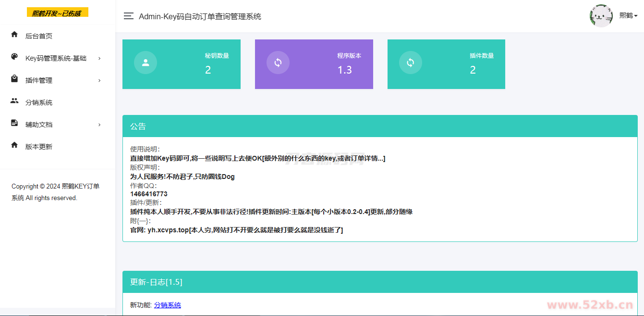The height and width of the screenshot is (316, 644).
Task: Expand the 辅助文档 submenu
Action: 99,124
